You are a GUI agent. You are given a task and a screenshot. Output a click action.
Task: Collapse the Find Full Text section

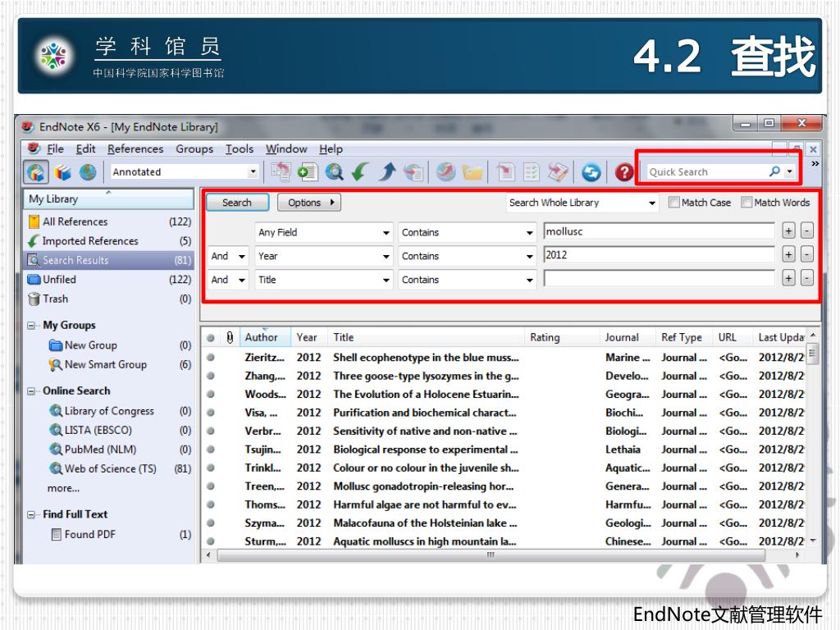click(x=32, y=515)
